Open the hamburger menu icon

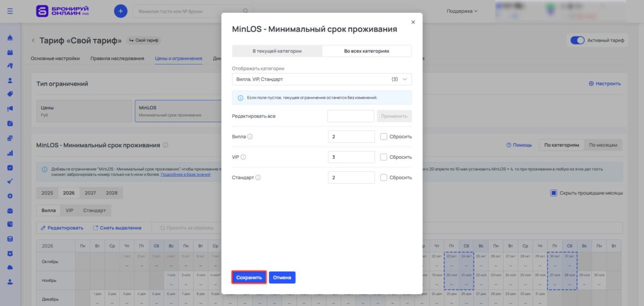coord(10,11)
